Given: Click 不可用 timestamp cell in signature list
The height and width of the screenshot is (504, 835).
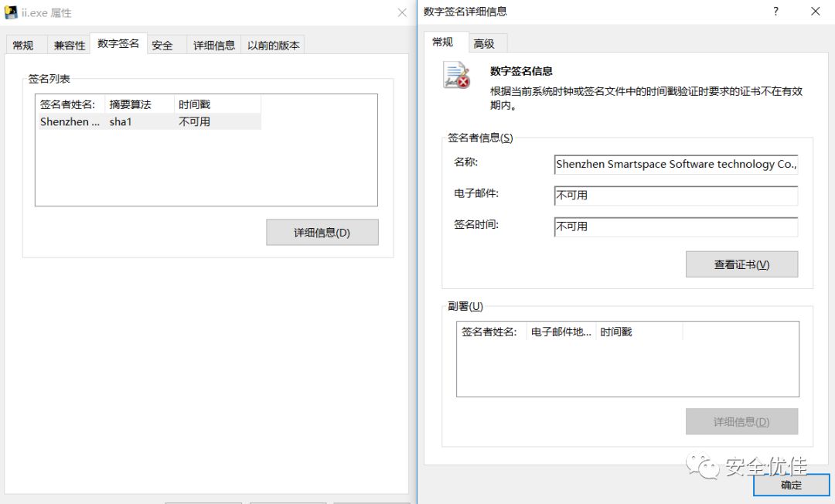Looking at the screenshot, I should pos(194,122).
